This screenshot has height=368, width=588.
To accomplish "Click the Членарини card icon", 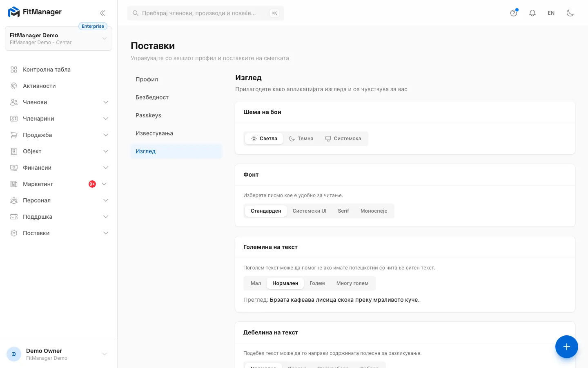I will tap(14, 119).
